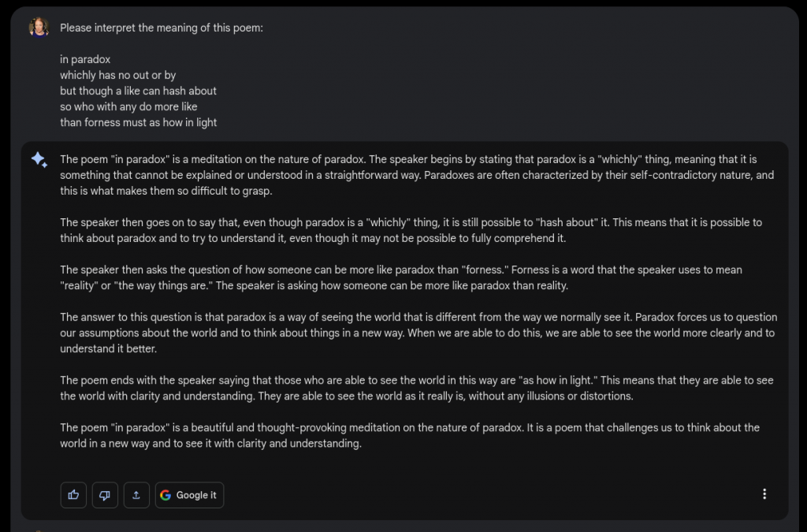The image size is (807, 532).
Task: Click the thumbs up good response icon
Action: click(x=73, y=495)
